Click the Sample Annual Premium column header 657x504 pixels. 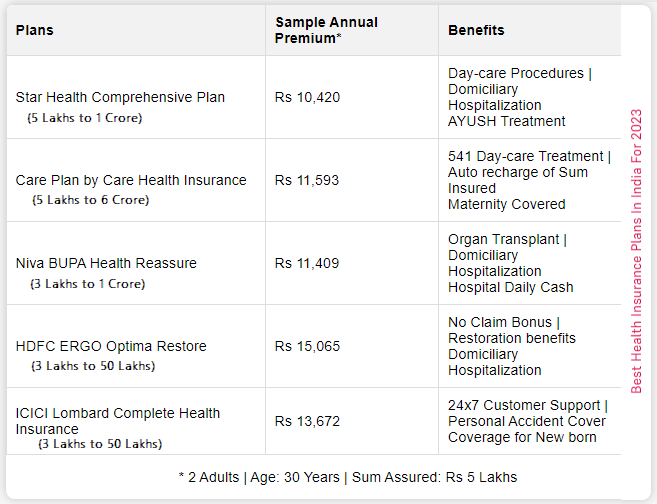[326, 30]
